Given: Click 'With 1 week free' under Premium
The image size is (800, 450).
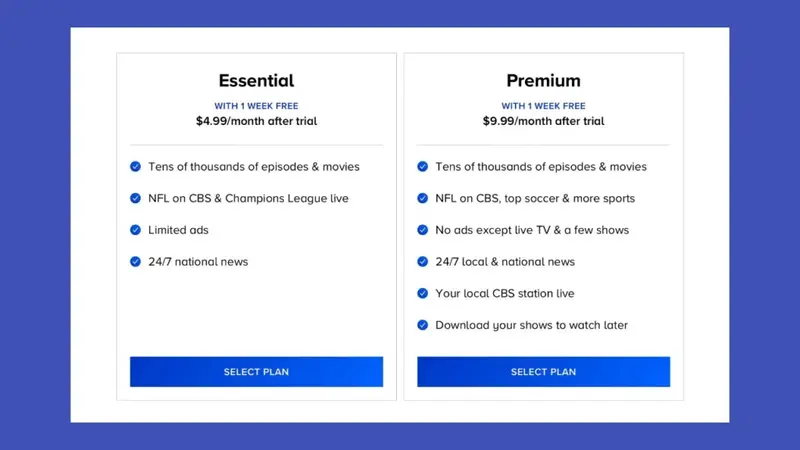Looking at the screenshot, I should click(543, 106).
